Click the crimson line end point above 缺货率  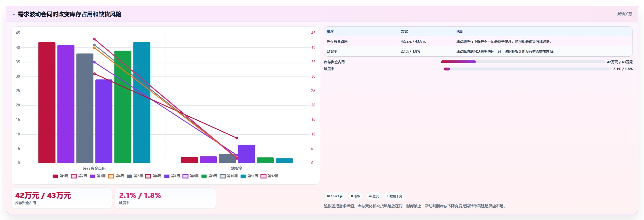coord(237,138)
